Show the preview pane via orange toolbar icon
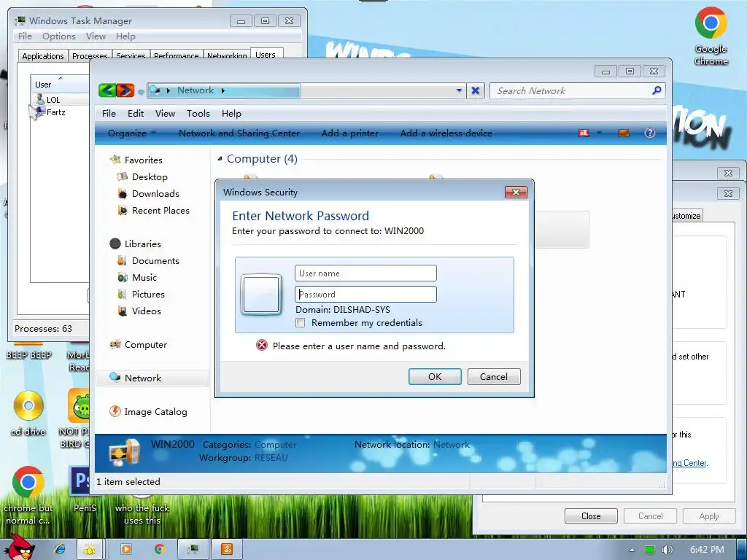Image resolution: width=747 pixels, height=560 pixels. click(x=624, y=133)
